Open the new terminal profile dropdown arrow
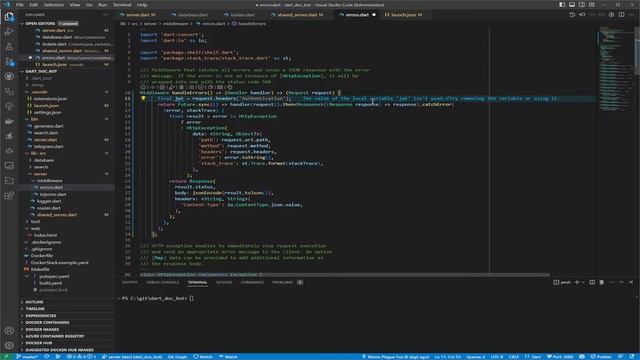 583,282
